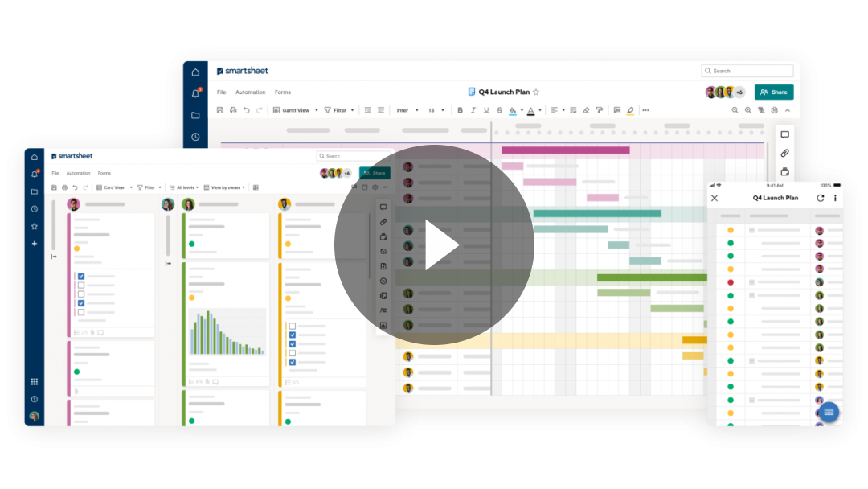Click the bold formatting icon in Gantt toolbar

coord(461,110)
